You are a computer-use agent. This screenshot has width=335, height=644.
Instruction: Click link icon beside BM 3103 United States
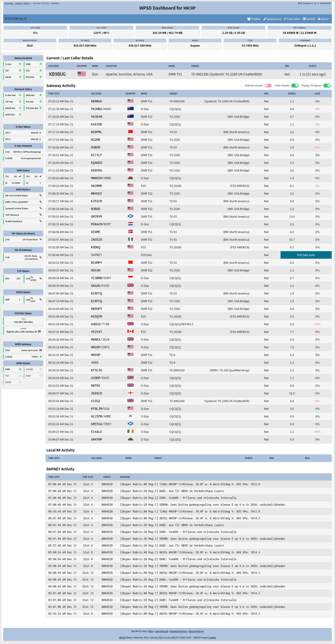[41, 195]
